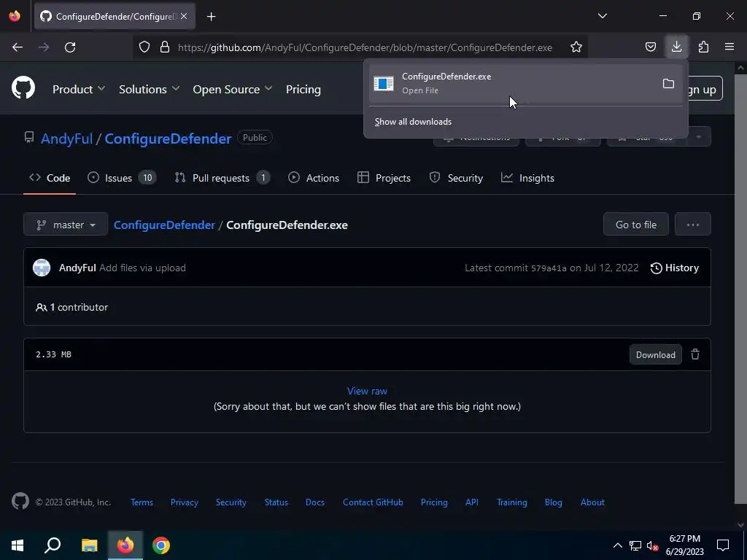Viewport: 747px width, 560px height.
Task: Show ConfigureDefender.exe in its folder
Action: pyautogui.click(x=668, y=84)
